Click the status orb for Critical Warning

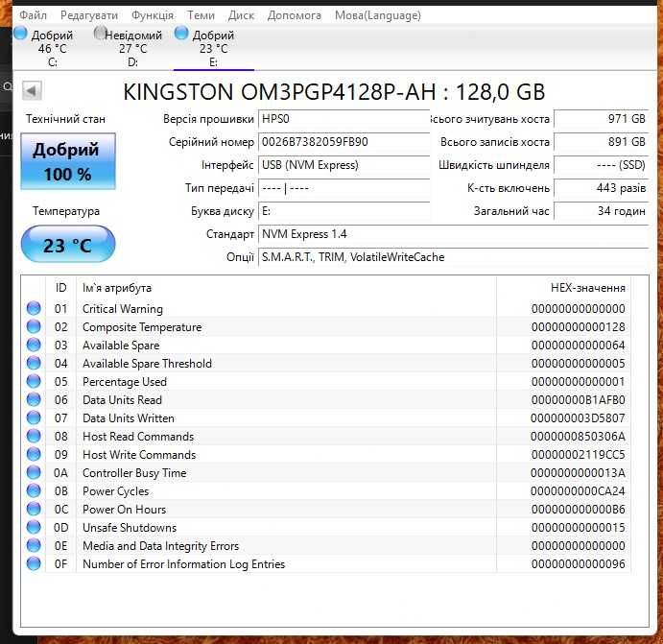[34, 308]
